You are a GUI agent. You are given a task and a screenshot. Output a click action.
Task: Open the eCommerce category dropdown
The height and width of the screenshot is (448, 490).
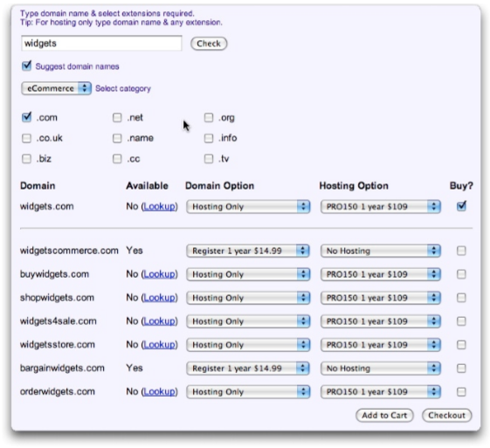(x=56, y=88)
